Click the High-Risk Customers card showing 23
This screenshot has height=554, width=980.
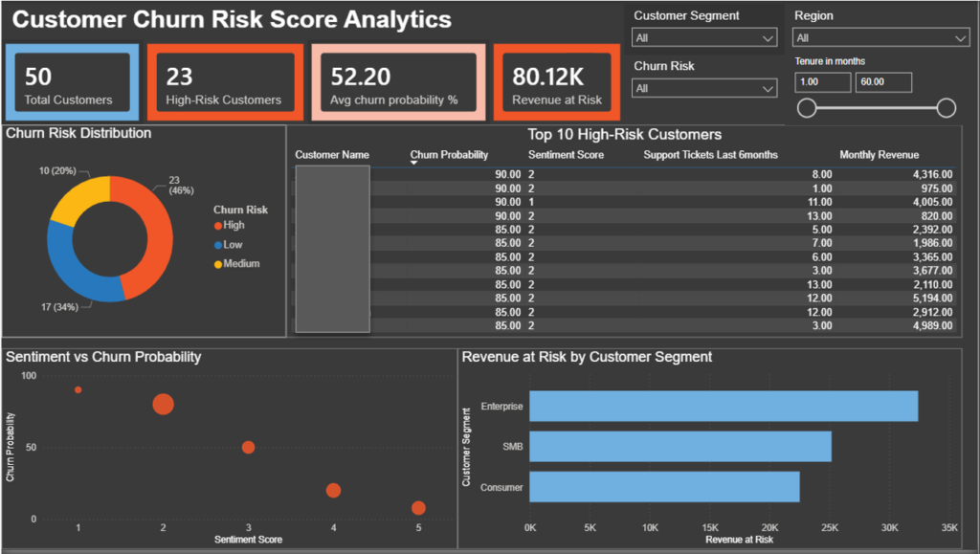coord(225,81)
